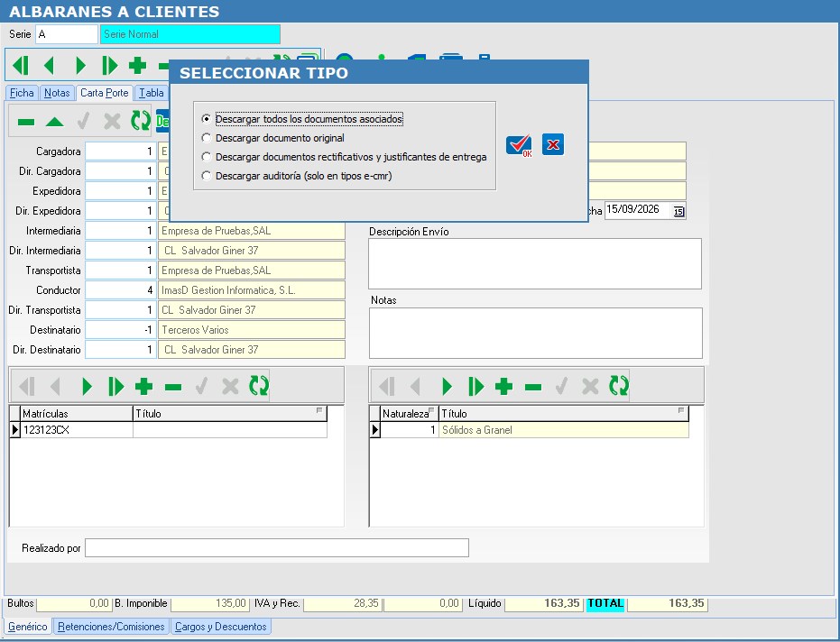Go to first record in main toolbar
Image resolution: width=840 pixels, height=642 pixels.
click(x=21, y=65)
